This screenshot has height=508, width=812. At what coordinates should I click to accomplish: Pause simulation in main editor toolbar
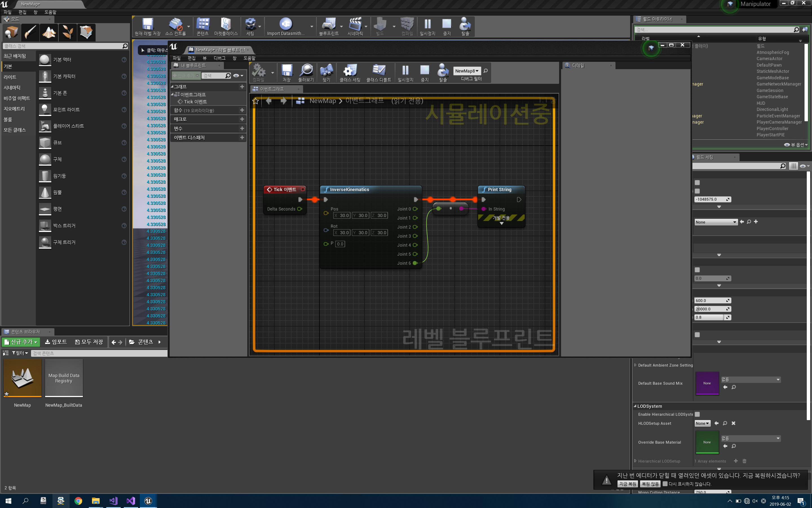427,24
